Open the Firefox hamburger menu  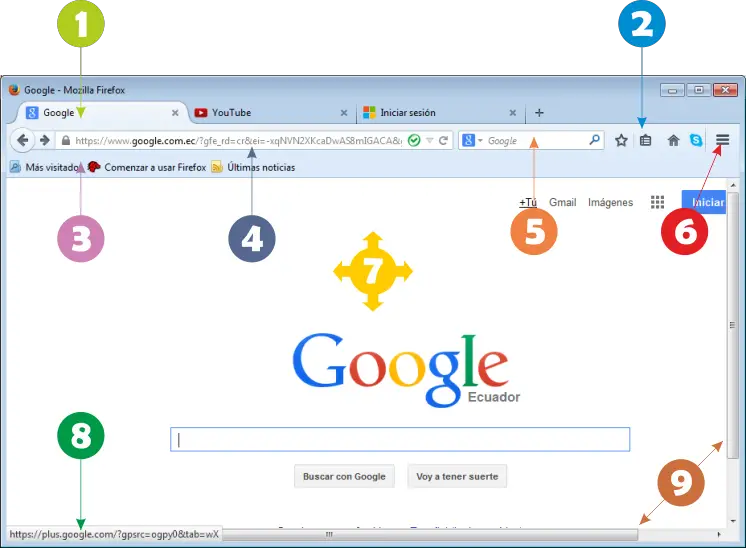coord(722,140)
